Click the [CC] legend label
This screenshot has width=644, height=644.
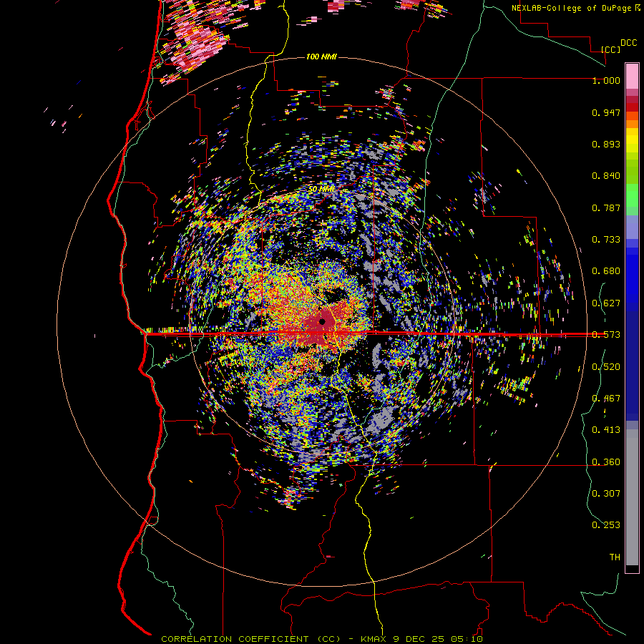[611, 49]
